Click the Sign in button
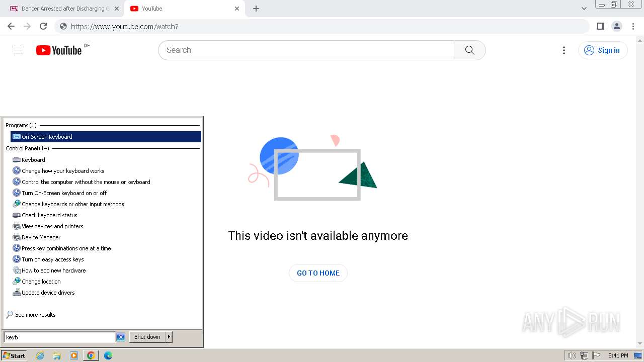This screenshot has width=644, height=362. tap(603, 50)
